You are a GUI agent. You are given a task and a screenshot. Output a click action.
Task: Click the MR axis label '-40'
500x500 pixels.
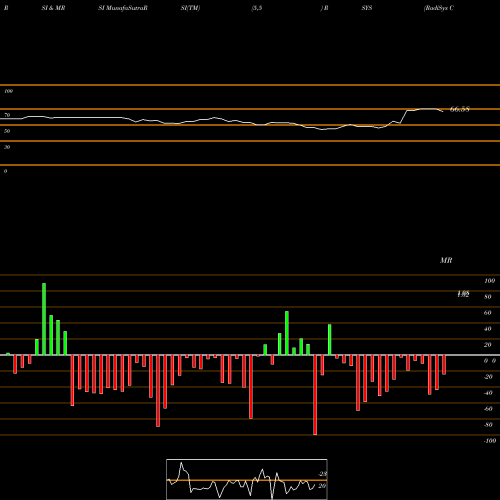pos(488,393)
